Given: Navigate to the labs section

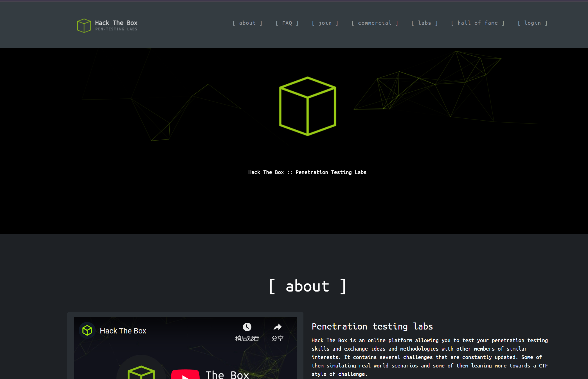Looking at the screenshot, I should (424, 23).
